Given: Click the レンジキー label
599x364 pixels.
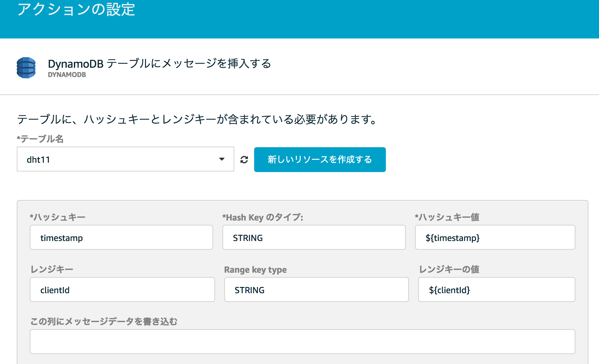Looking at the screenshot, I should 52,269.
